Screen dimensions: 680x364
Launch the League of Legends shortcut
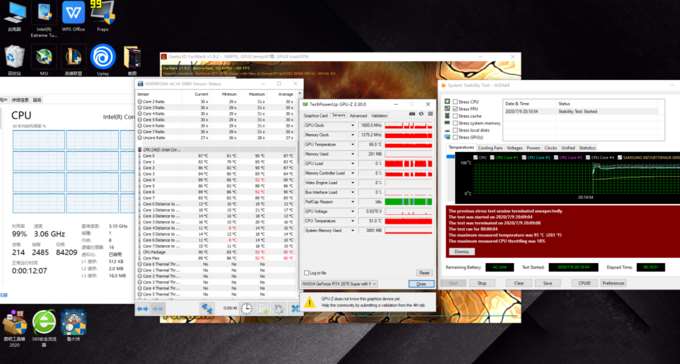73,59
